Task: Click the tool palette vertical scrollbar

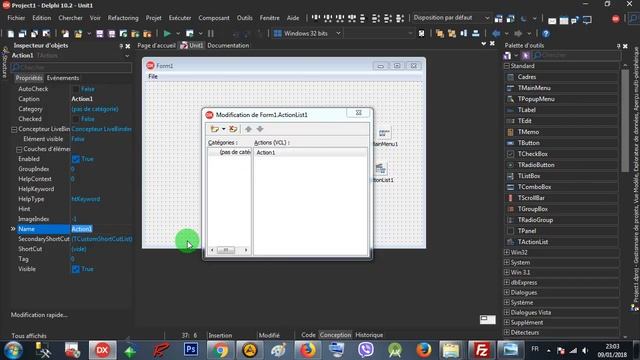Action: coord(625,120)
